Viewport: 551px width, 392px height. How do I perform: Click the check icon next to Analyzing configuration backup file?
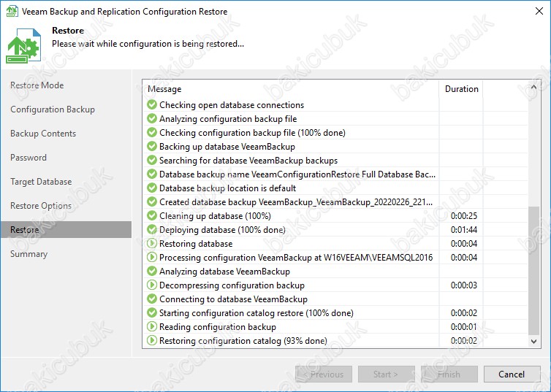point(152,118)
